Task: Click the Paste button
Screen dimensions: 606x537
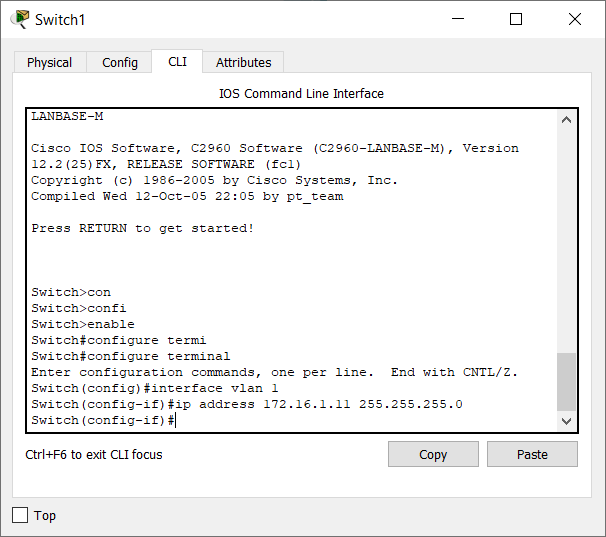Action: pos(532,454)
